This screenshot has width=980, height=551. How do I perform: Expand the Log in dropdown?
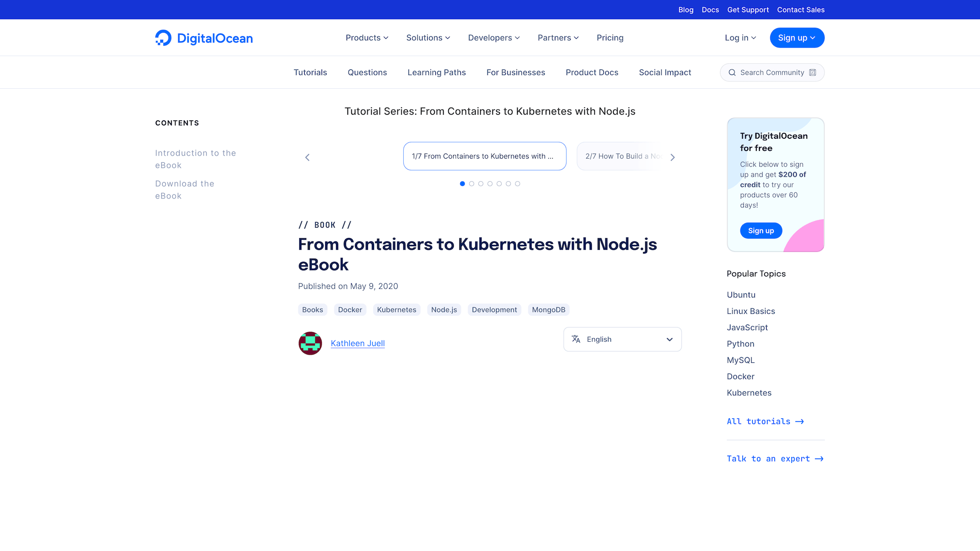tap(740, 38)
